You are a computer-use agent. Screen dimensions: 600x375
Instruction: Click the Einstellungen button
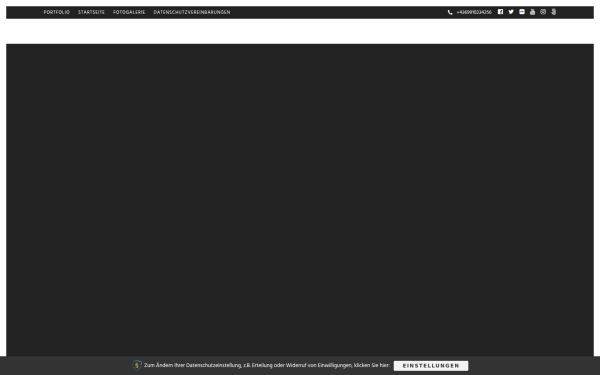point(431,366)
